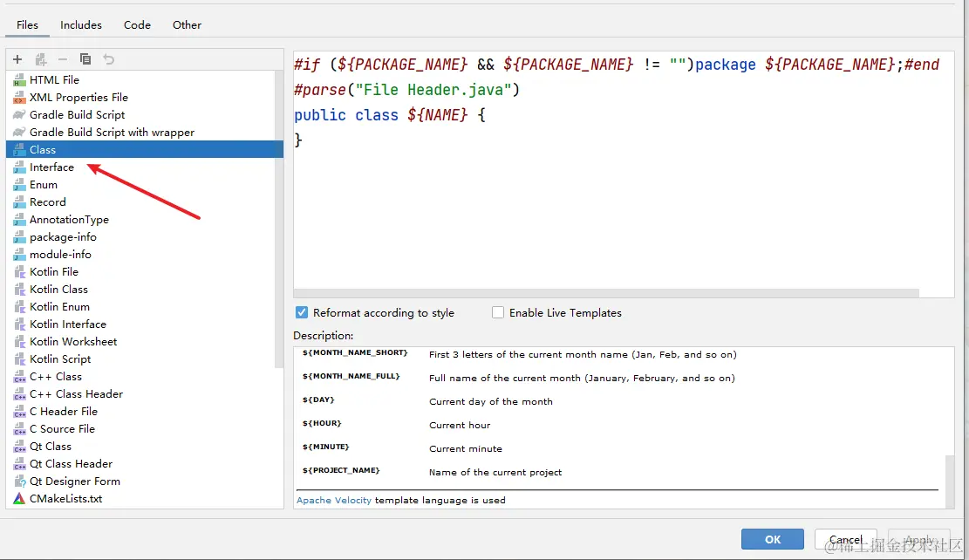The height and width of the screenshot is (560, 969).
Task: Click the OK button
Action: [773, 539]
